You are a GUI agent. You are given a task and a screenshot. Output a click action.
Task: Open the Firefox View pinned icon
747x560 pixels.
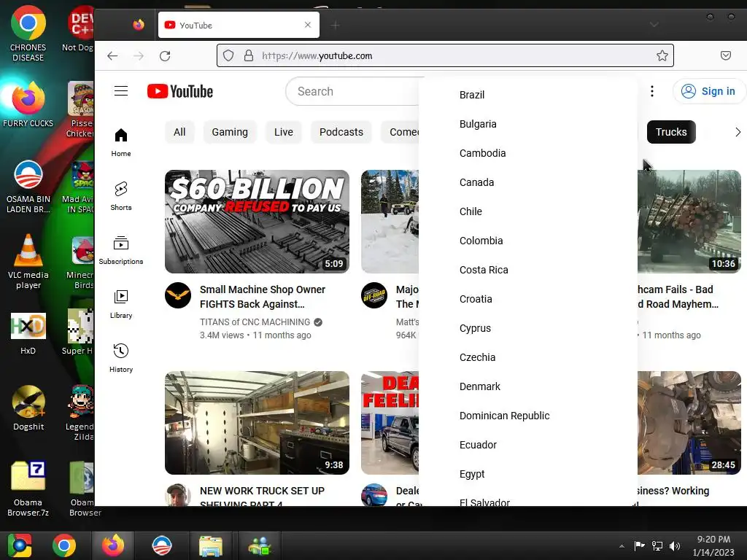coord(139,25)
